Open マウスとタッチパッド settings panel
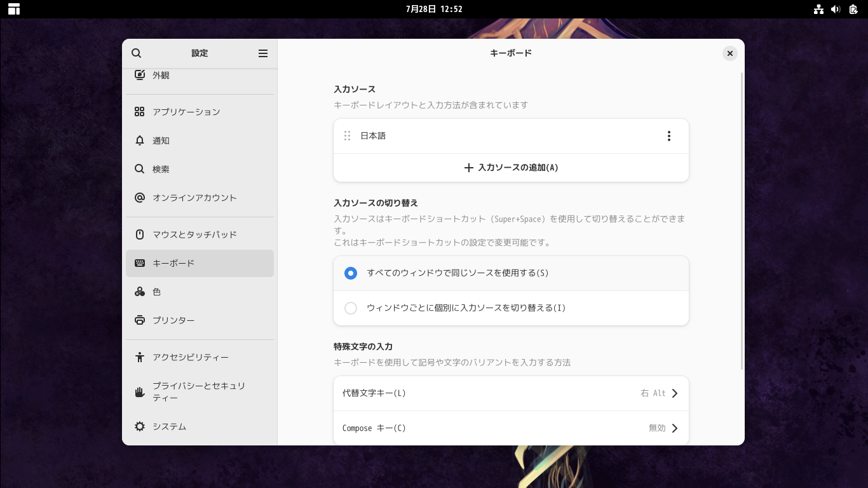 [200, 234]
